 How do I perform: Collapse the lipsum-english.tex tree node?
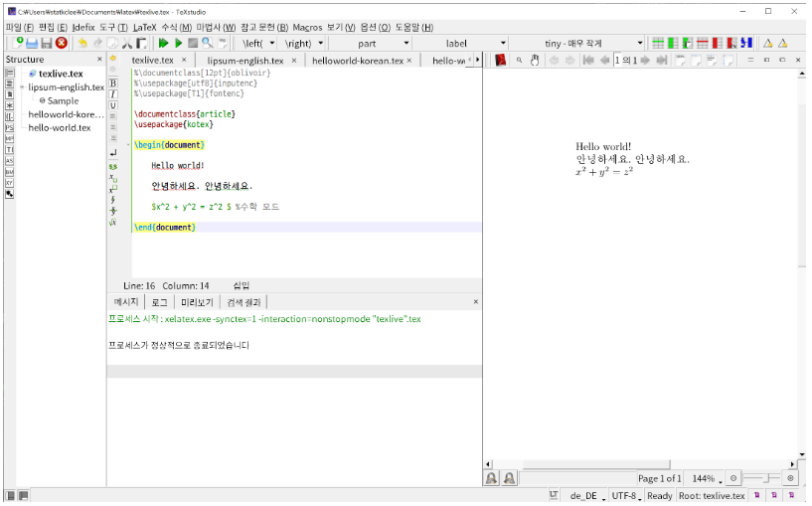pyautogui.click(x=22, y=87)
